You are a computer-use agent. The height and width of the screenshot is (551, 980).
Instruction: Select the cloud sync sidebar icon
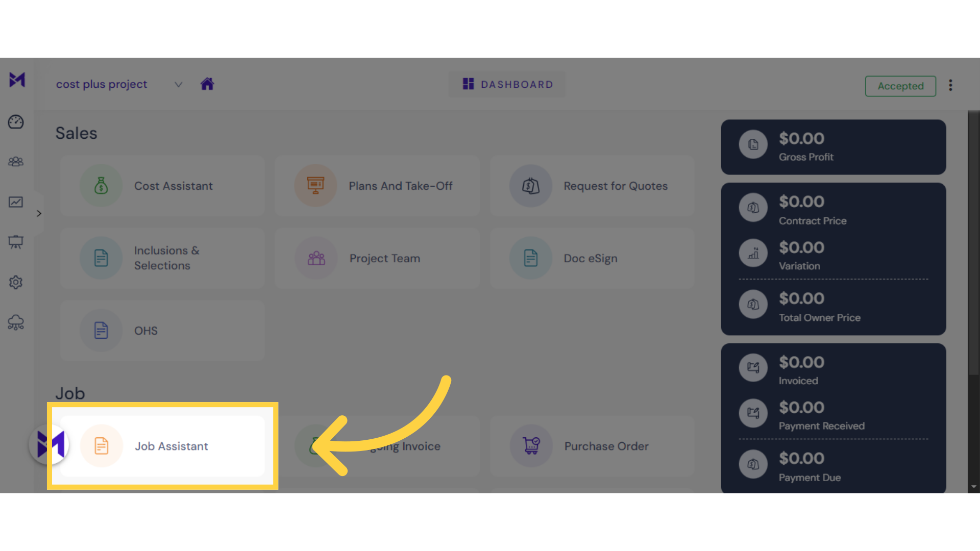click(x=16, y=322)
